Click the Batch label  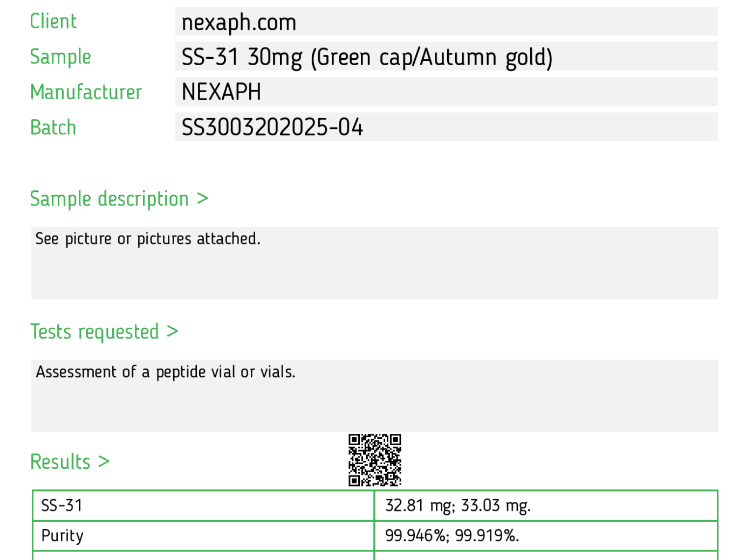coord(53,128)
